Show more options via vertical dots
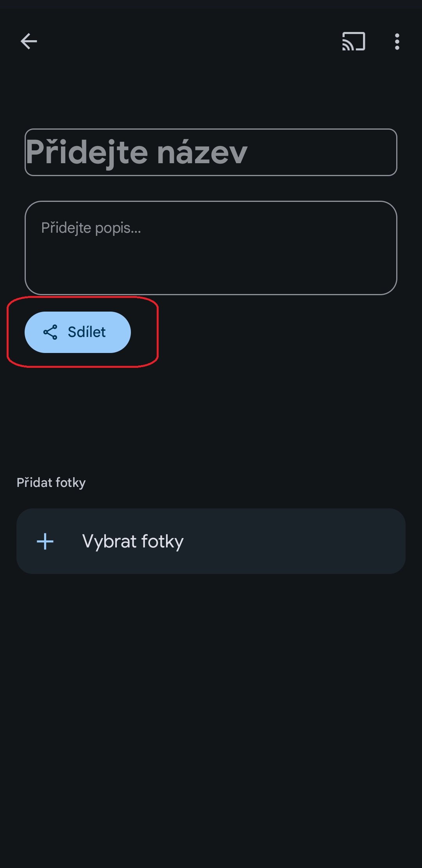 (397, 41)
